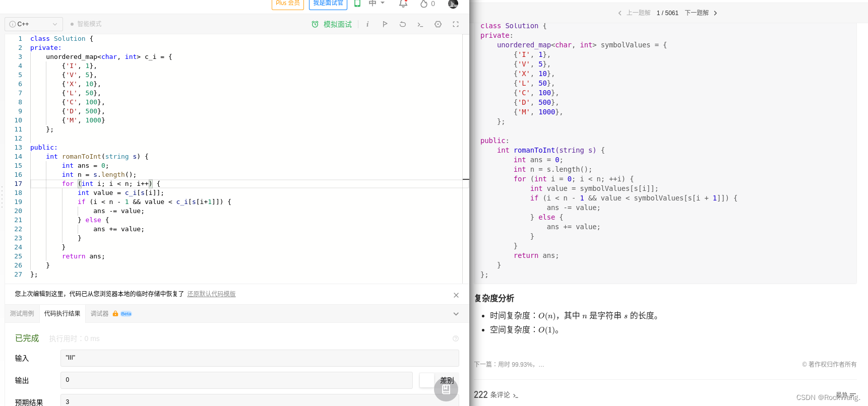This screenshot has height=406, width=868.
Task: Open the mobile phone app icon
Action: (357, 4)
